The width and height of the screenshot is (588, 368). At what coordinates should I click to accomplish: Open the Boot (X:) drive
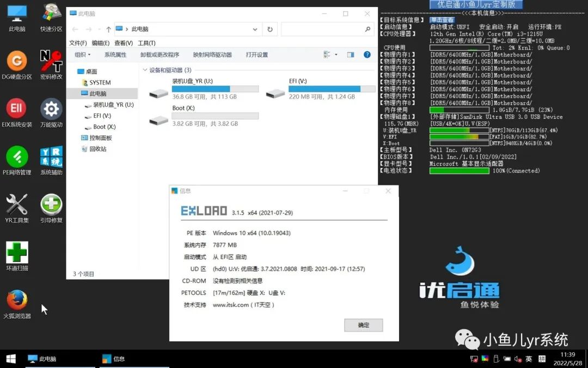204,116
